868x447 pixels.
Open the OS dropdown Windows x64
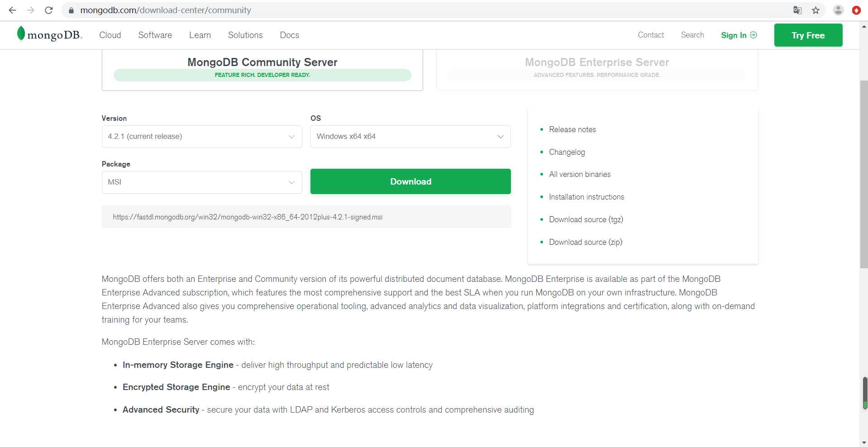pyautogui.click(x=410, y=137)
